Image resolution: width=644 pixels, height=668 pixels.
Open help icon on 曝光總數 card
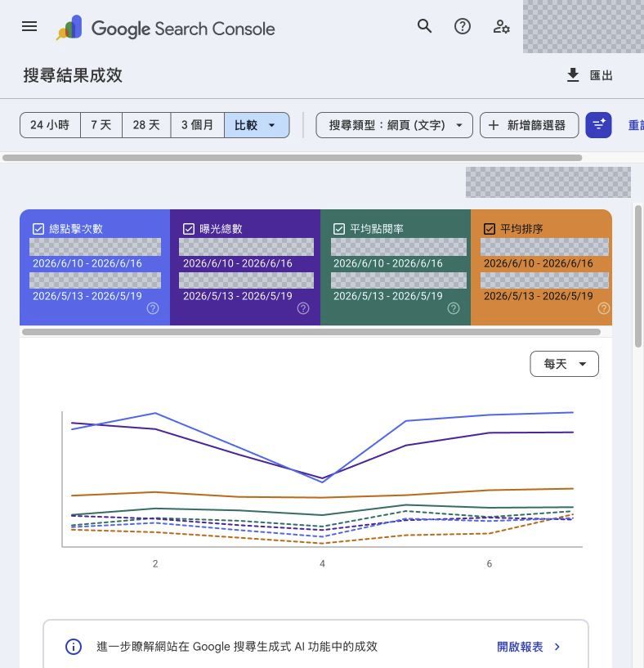[303, 308]
